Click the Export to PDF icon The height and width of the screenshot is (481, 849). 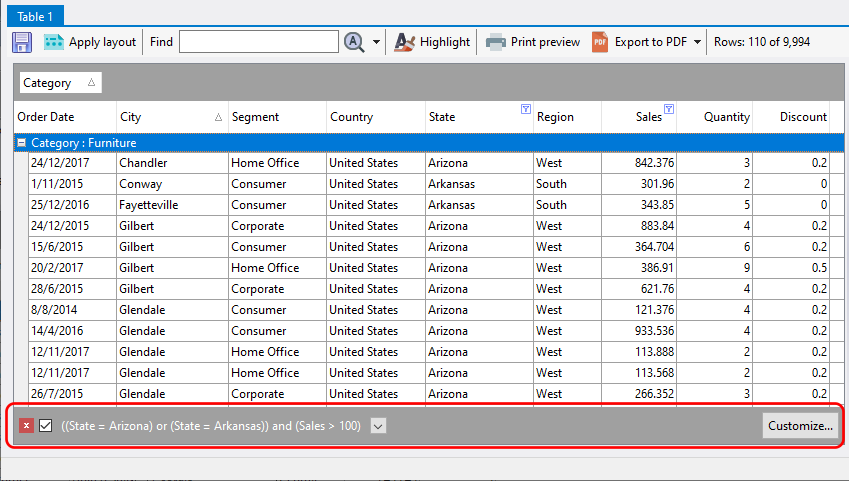click(x=600, y=42)
